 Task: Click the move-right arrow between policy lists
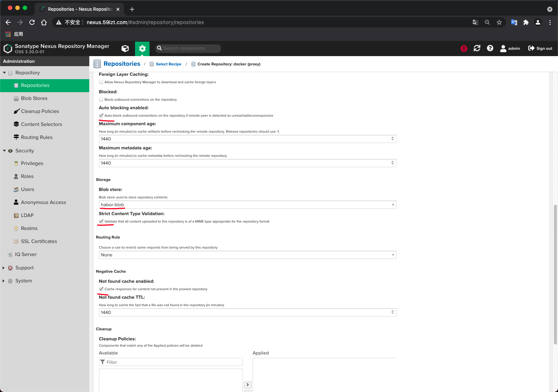click(248, 385)
